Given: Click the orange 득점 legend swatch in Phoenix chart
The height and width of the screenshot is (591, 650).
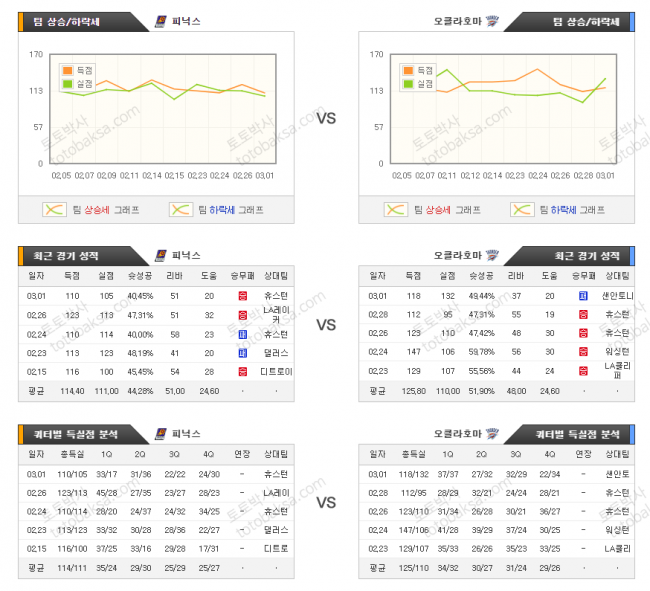Looking at the screenshot, I should (x=68, y=70).
